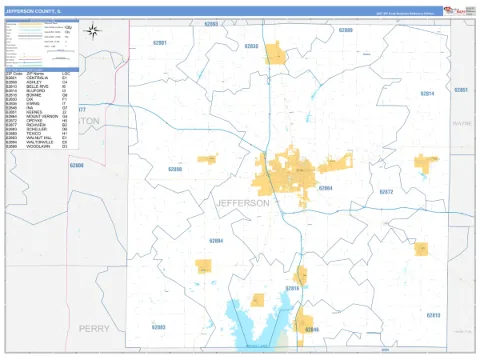Select the BLUFORD row in ZIP table

click(42, 91)
